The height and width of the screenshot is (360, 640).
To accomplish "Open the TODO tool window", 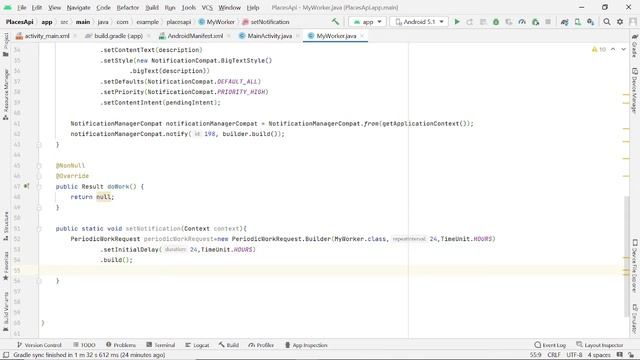I will click(x=84, y=345).
